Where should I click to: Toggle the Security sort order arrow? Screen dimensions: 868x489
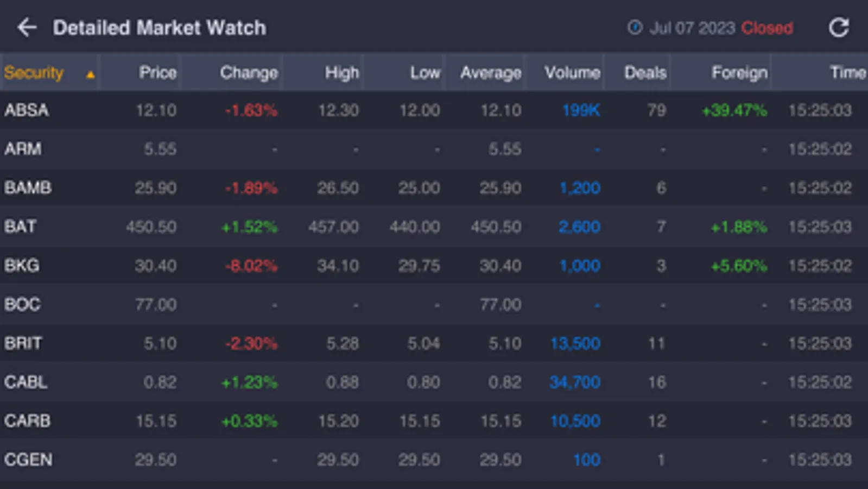pos(90,74)
